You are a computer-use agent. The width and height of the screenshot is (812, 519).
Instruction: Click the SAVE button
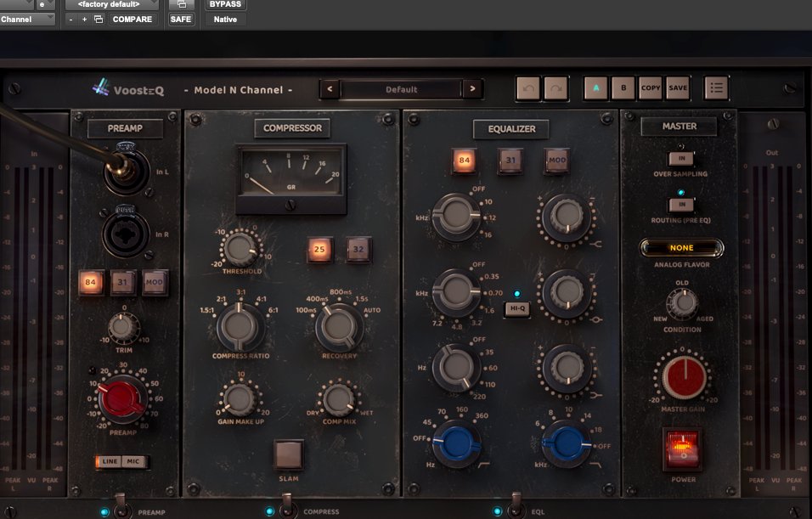pyautogui.click(x=678, y=88)
